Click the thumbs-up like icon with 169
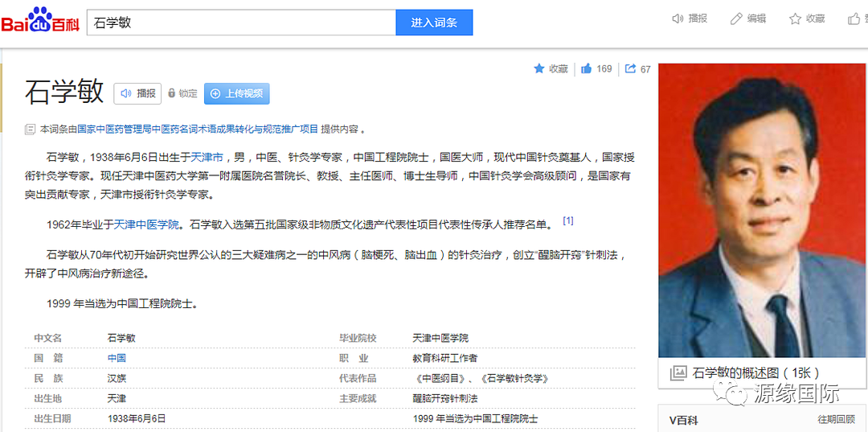 pos(587,68)
